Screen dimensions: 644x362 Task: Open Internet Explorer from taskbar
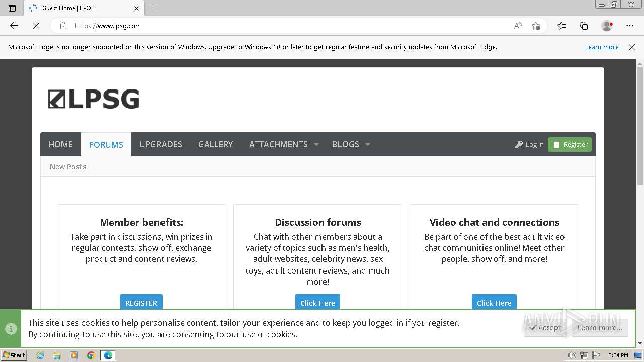coord(40,355)
